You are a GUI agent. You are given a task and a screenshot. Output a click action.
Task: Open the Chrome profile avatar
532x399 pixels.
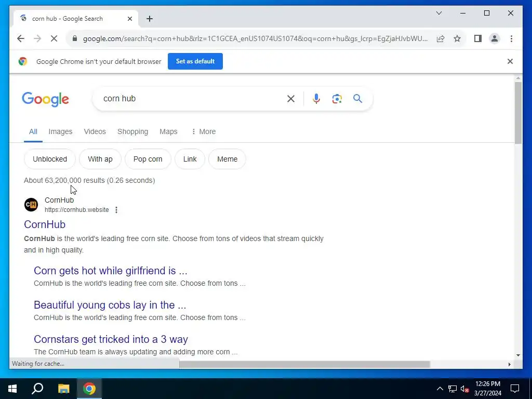click(495, 38)
